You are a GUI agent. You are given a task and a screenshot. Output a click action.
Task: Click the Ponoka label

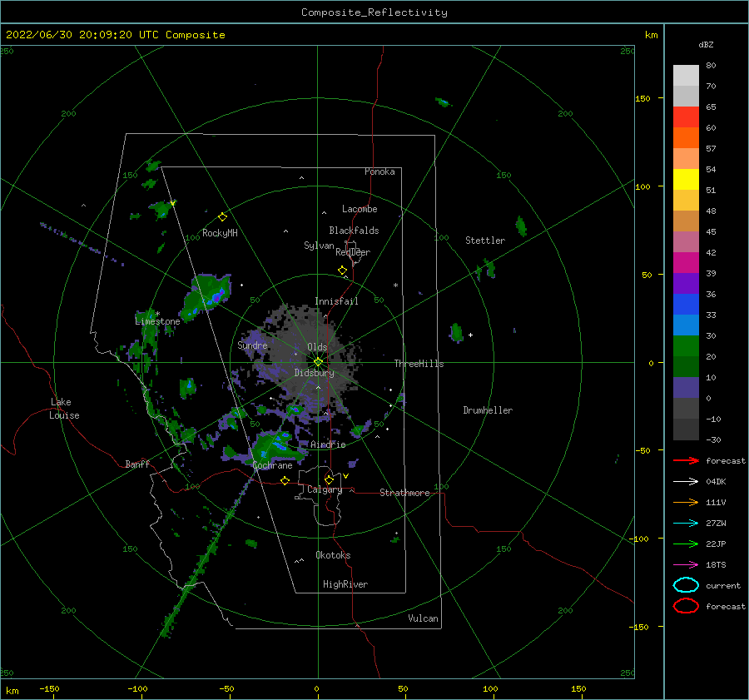tap(379, 171)
